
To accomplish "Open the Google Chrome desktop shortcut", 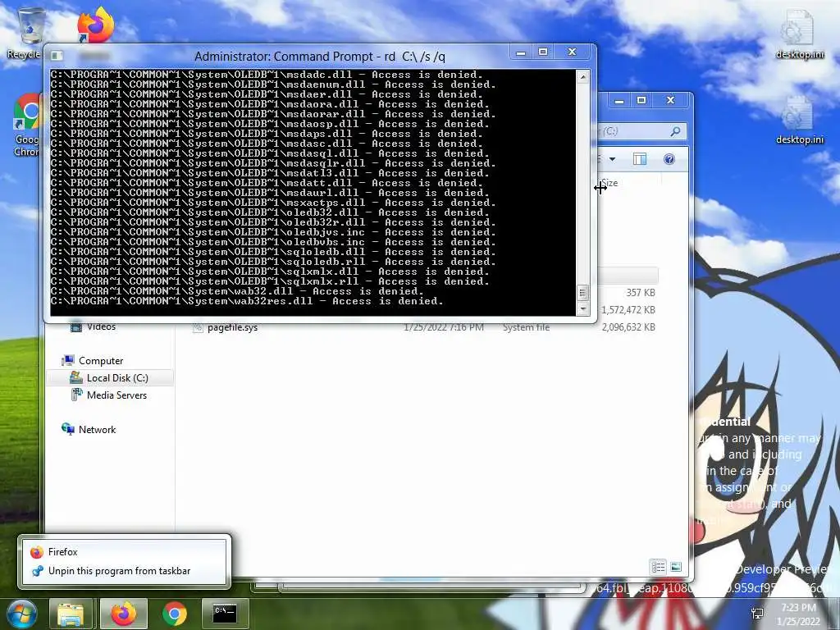I will coord(27,126).
